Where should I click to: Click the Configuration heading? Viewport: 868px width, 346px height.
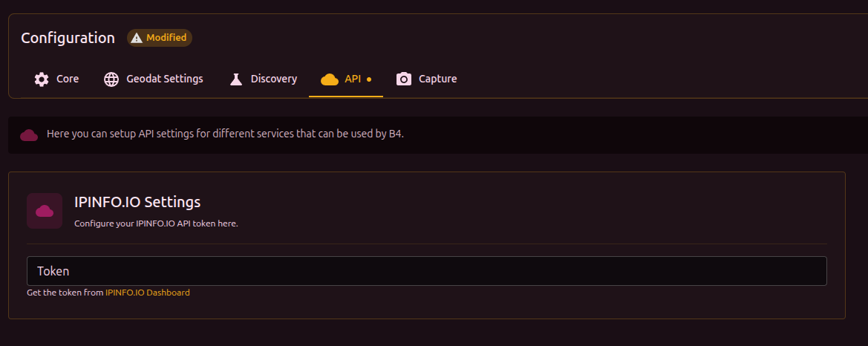click(x=68, y=38)
